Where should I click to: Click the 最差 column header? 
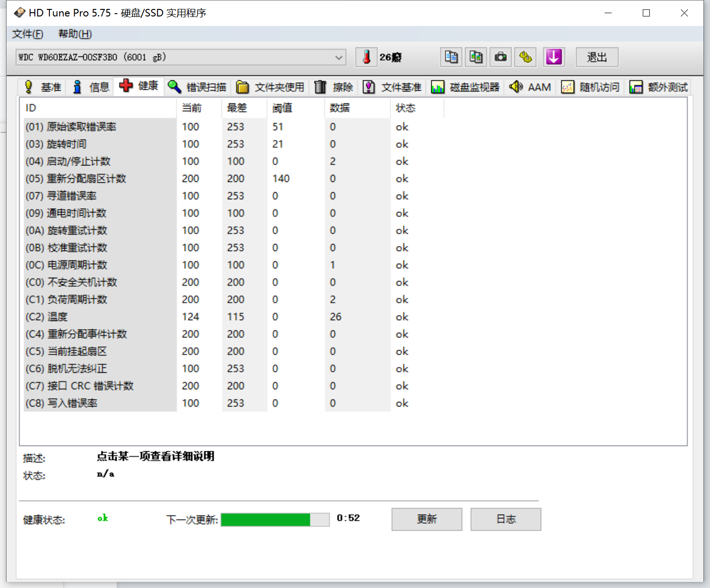[245, 108]
